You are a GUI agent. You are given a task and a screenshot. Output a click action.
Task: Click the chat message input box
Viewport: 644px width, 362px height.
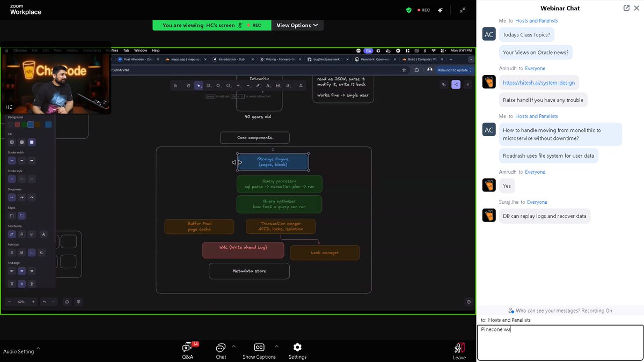560,343
